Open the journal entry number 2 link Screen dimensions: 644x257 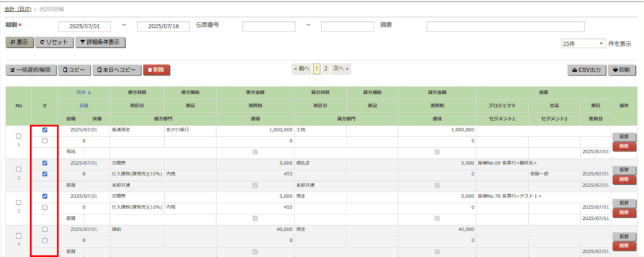(18, 178)
